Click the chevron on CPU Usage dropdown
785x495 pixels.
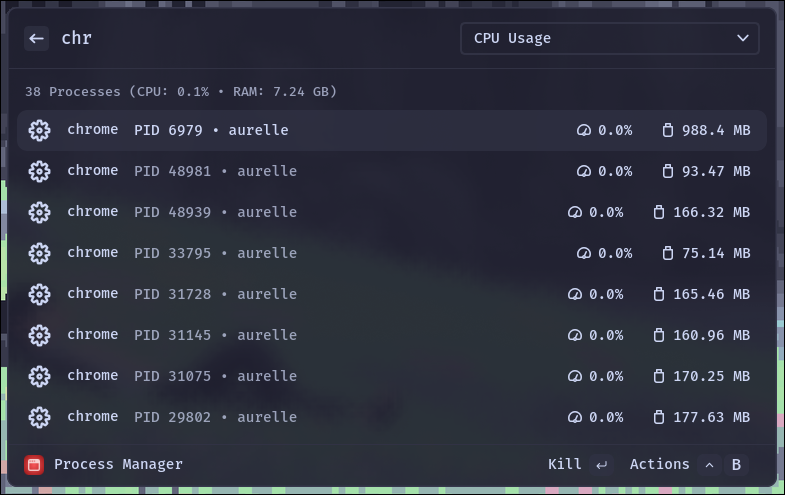742,39
